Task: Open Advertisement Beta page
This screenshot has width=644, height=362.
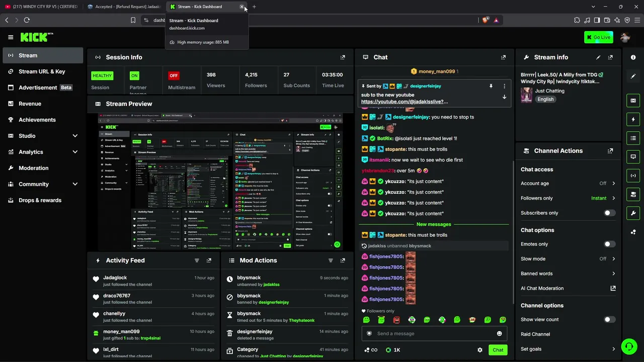Action: 43,87
